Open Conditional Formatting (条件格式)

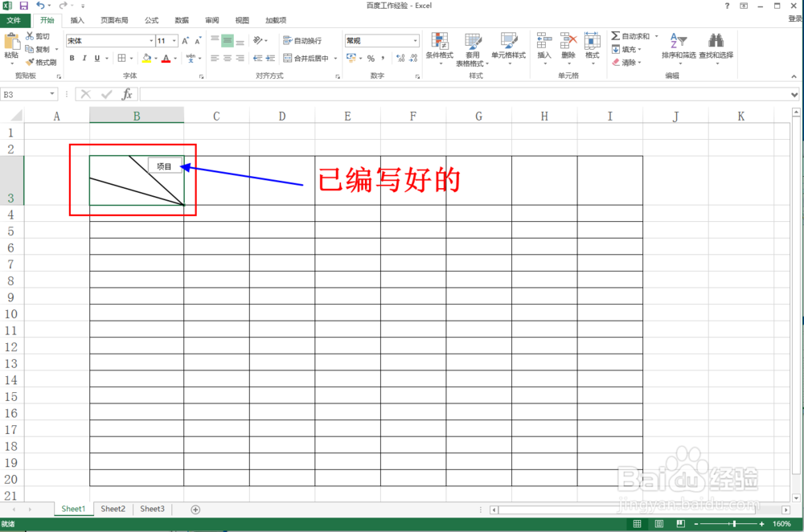pos(440,47)
